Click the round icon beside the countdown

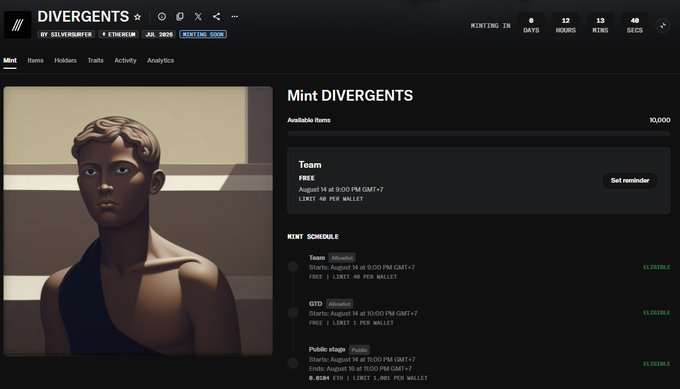coord(663,26)
